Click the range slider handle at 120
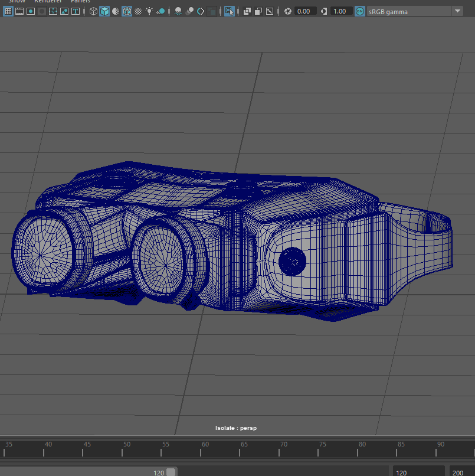Image resolution: width=475 pixels, height=476 pixels. point(171,472)
